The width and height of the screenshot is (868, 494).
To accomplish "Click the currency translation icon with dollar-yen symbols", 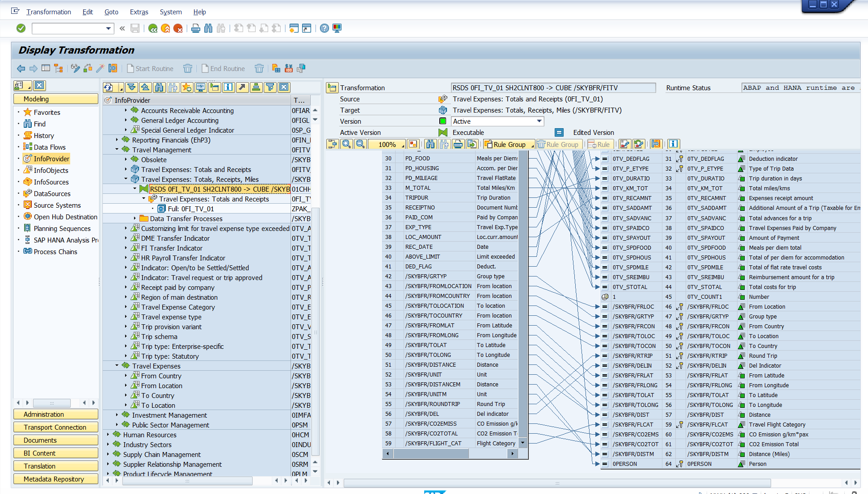I will [x=289, y=68].
